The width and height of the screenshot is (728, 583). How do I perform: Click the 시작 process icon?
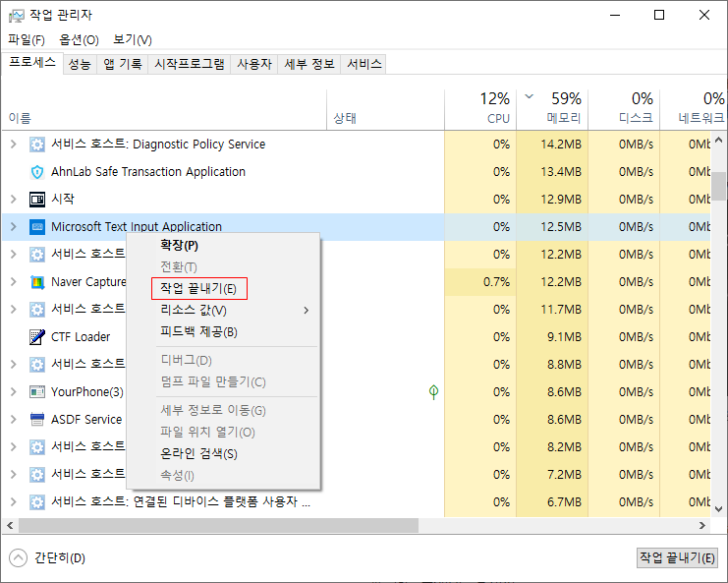[x=37, y=200]
